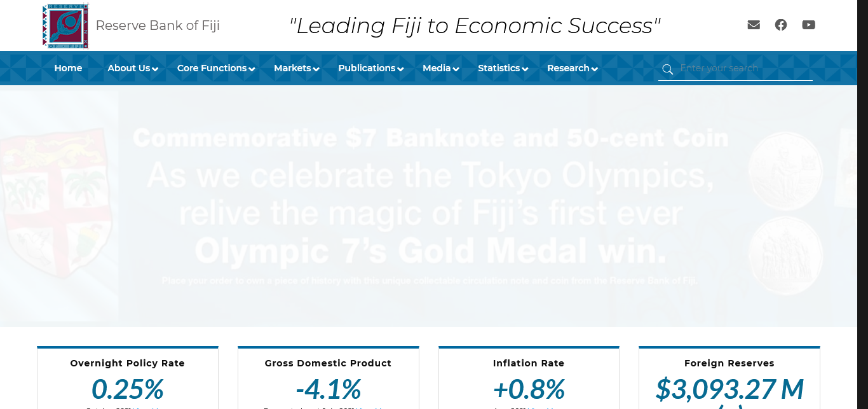Open the Commemorative $7 Banknote banner
Viewport: 868px width, 409px height.
pyautogui.click(x=428, y=206)
